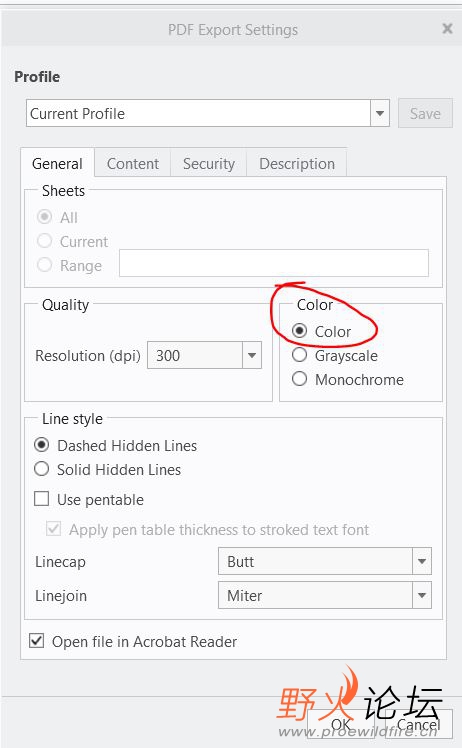Click the Save profile button
The width and height of the screenshot is (462, 748).
point(425,114)
